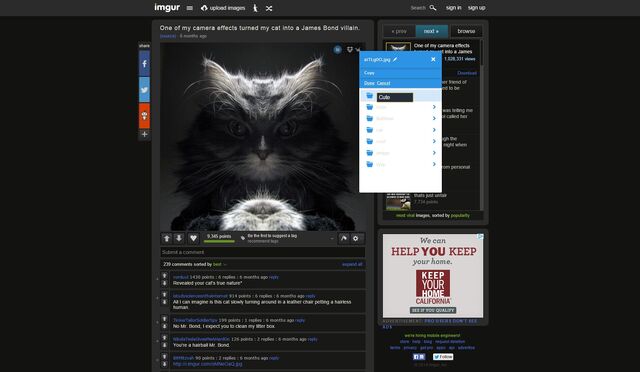Viewport: 640px width, 372px height.
Task: Downvote the cat image post
Action: [x=179, y=238]
